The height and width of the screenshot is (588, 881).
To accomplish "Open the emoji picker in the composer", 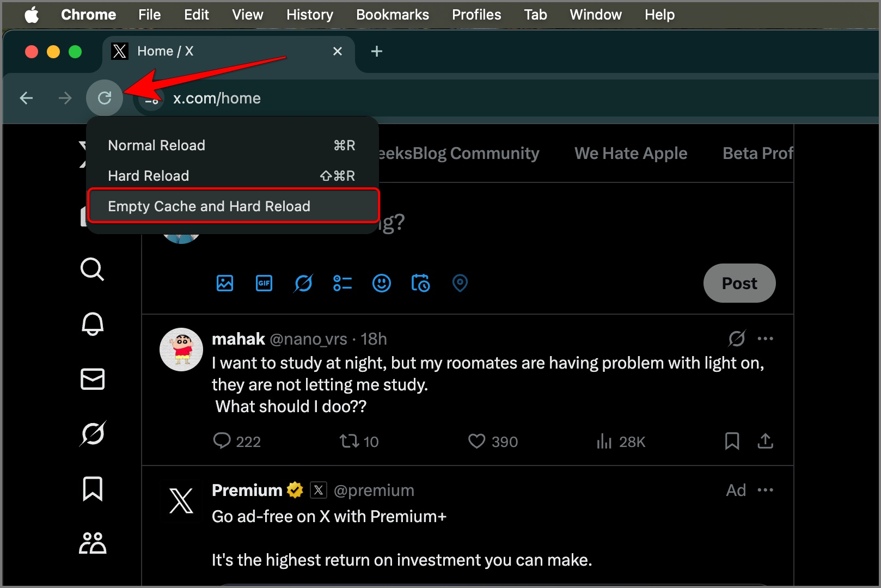I will [x=382, y=283].
